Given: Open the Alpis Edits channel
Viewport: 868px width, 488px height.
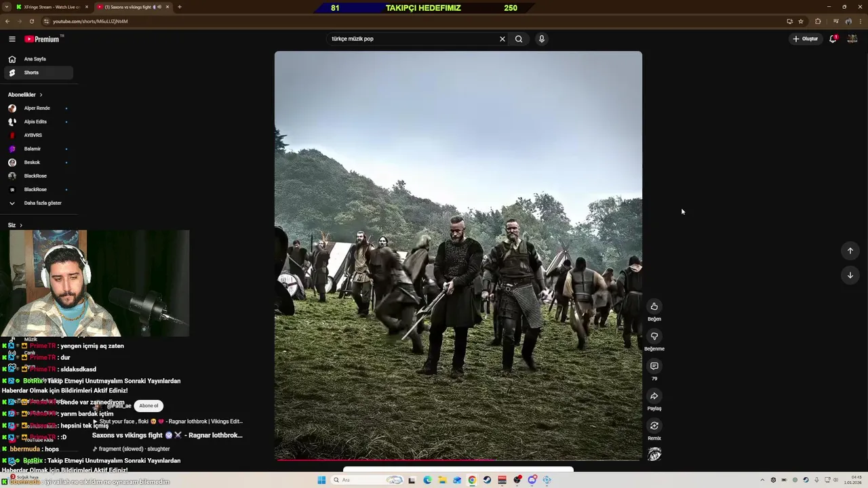Looking at the screenshot, I should click(39, 122).
